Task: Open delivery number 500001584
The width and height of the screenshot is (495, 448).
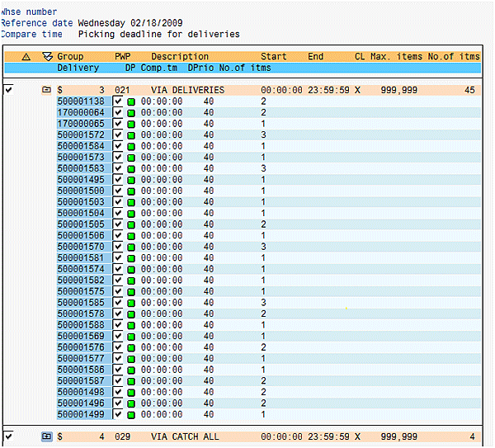Action: click(81, 146)
